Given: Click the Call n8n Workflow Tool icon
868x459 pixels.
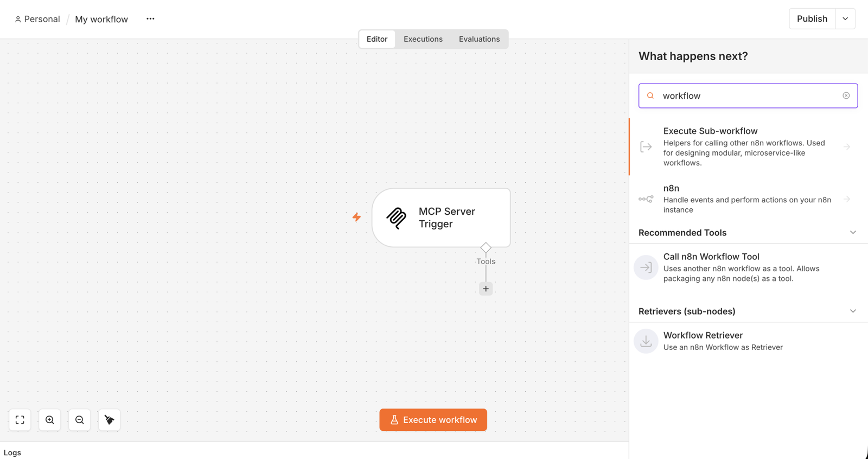Looking at the screenshot, I should pos(646,267).
